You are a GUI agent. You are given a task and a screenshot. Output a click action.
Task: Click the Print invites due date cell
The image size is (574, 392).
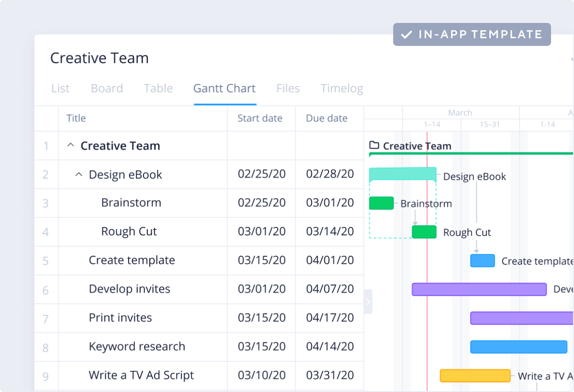tap(330, 318)
